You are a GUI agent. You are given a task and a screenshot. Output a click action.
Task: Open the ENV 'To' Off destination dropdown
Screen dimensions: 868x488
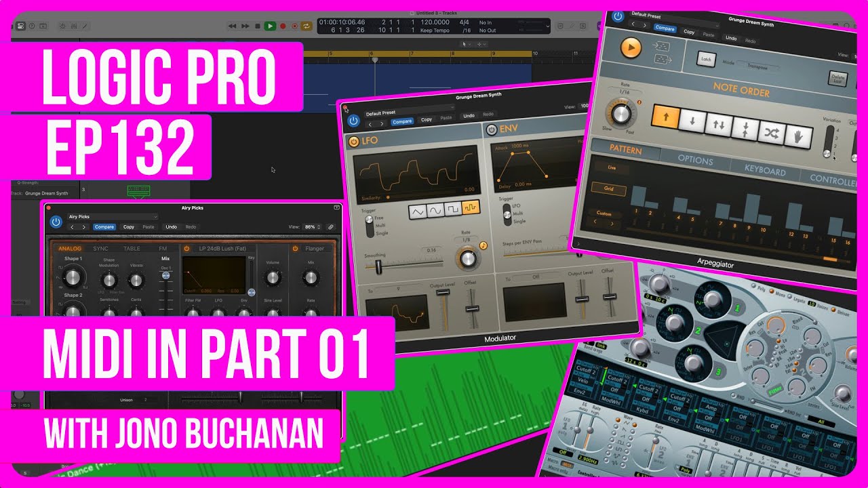click(534, 278)
